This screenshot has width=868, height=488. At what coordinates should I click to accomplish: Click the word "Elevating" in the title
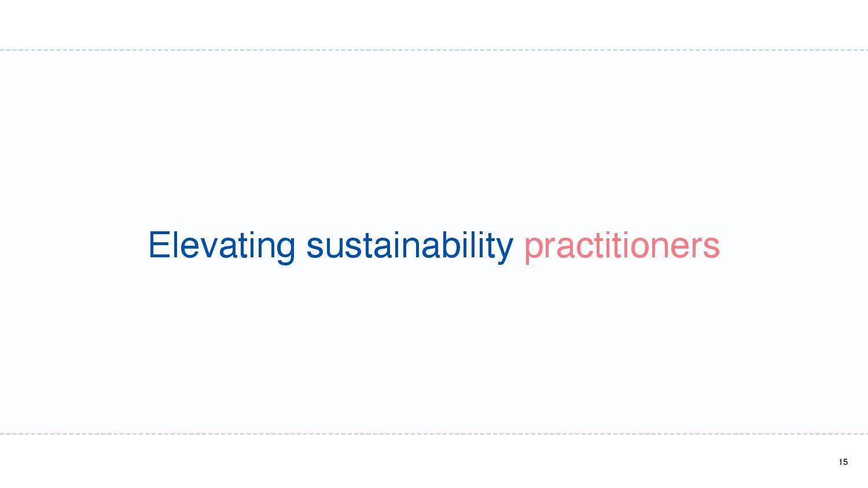pos(222,246)
